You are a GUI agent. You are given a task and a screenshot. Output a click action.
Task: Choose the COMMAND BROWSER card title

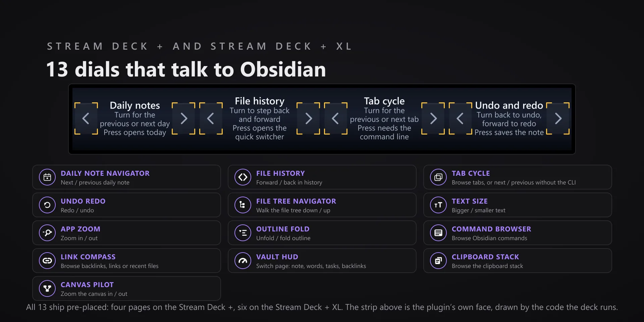point(491,229)
